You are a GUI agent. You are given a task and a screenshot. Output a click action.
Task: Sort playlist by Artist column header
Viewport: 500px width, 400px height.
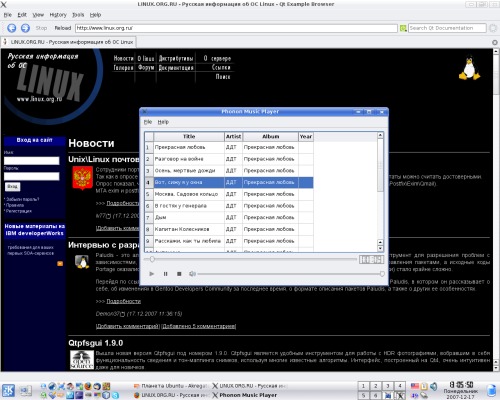[x=233, y=137]
